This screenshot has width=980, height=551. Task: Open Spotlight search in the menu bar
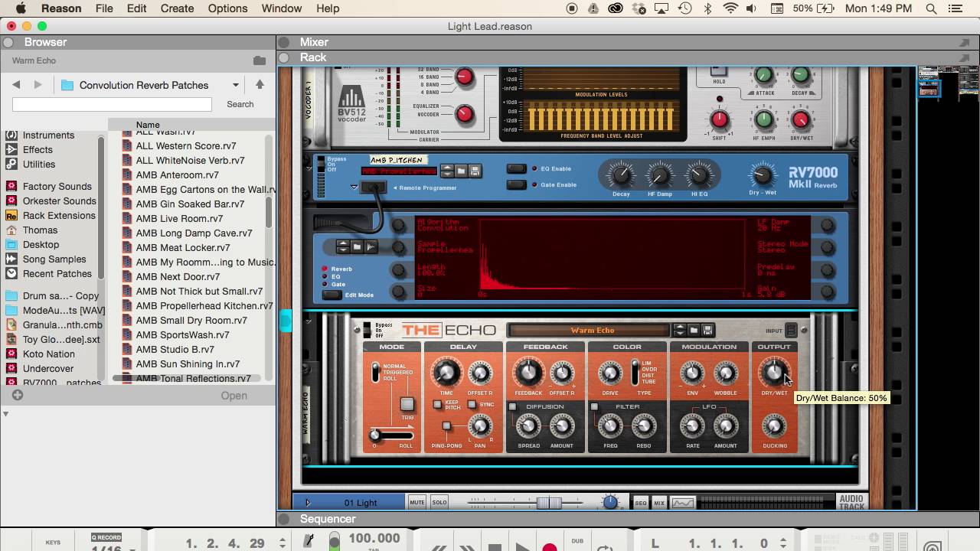pyautogui.click(x=931, y=8)
